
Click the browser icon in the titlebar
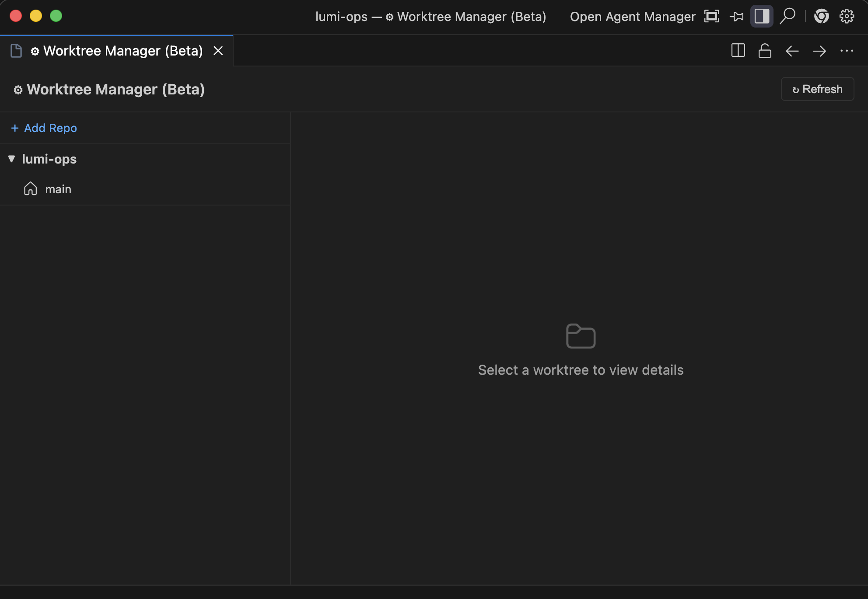tap(821, 16)
